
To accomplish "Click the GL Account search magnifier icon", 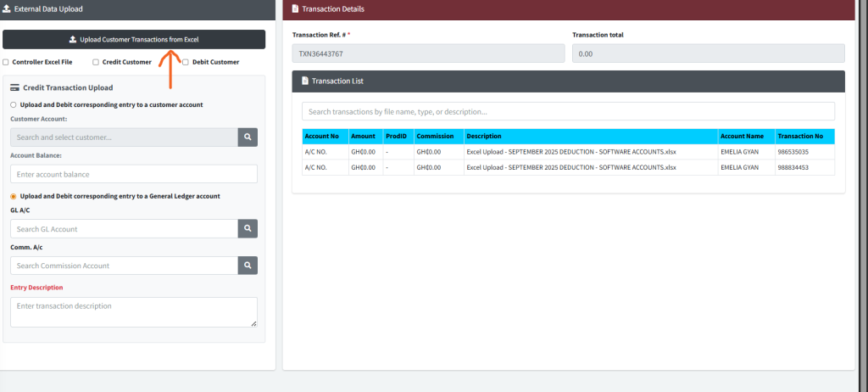I will point(247,229).
